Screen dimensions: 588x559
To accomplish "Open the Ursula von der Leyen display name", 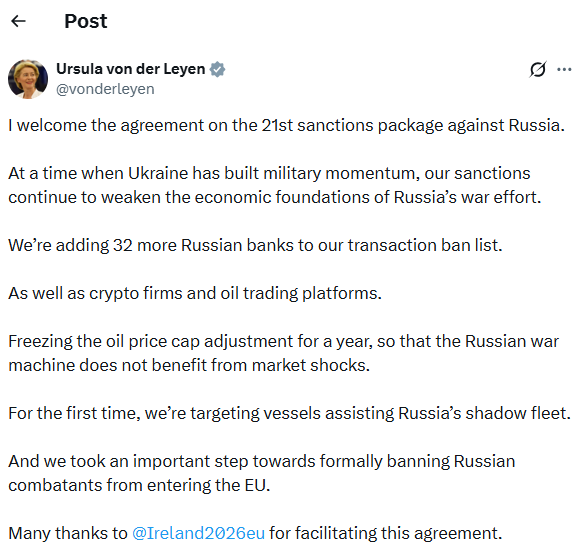I will [x=130, y=69].
